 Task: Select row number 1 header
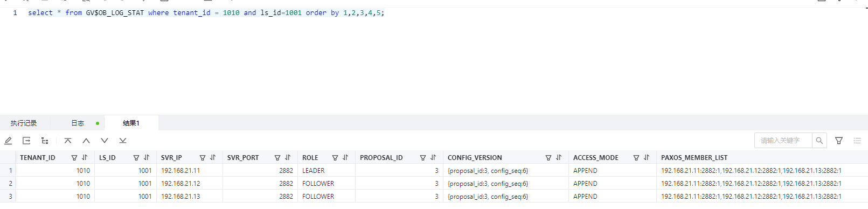click(x=8, y=171)
